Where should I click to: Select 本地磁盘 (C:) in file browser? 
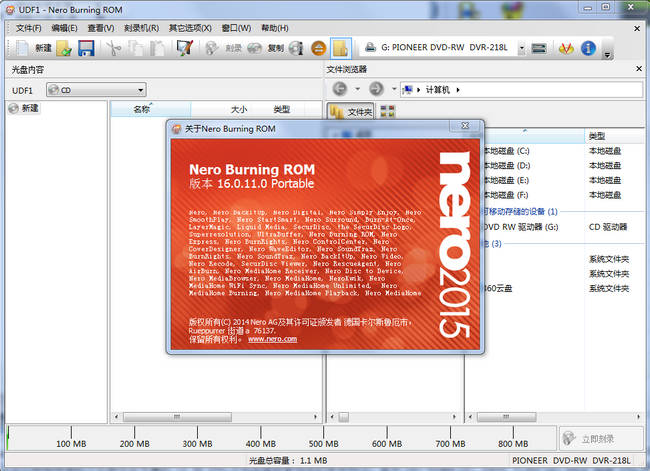click(x=507, y=151)
